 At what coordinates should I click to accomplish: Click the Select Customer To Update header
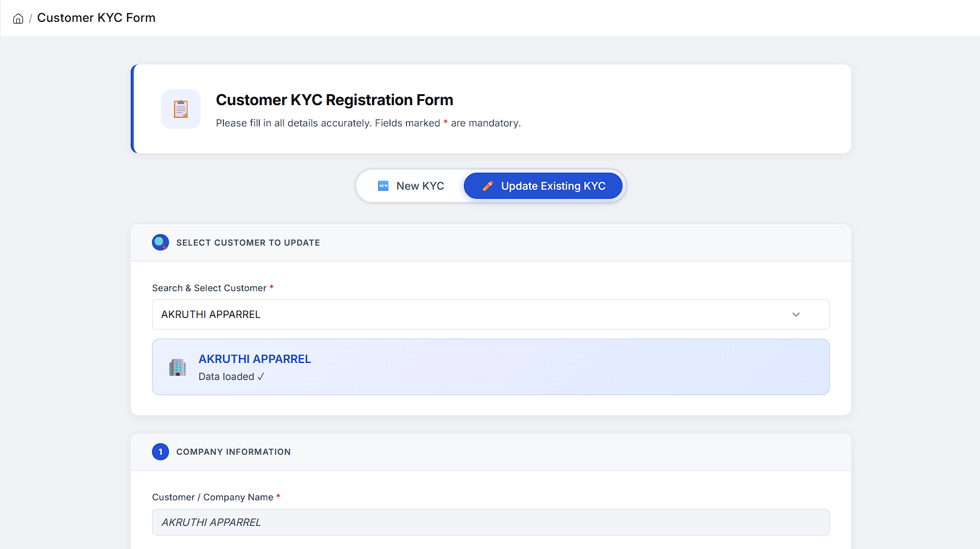click(x=248, y=243)
